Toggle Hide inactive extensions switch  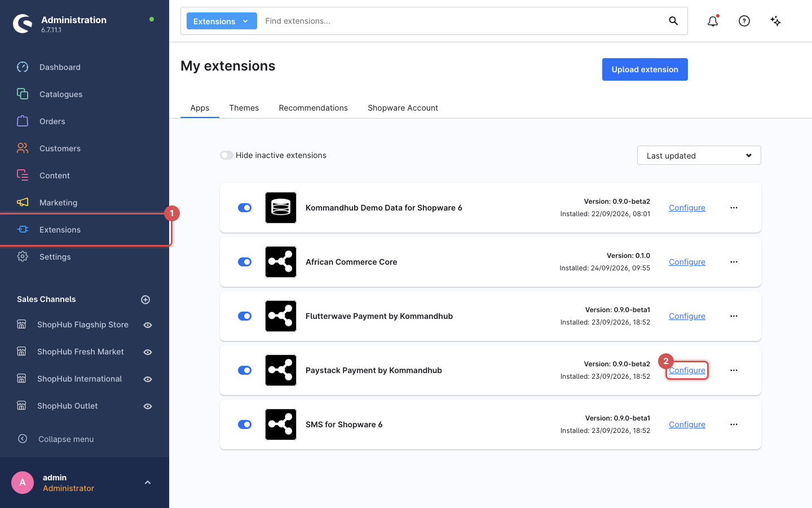click(227, 155)
